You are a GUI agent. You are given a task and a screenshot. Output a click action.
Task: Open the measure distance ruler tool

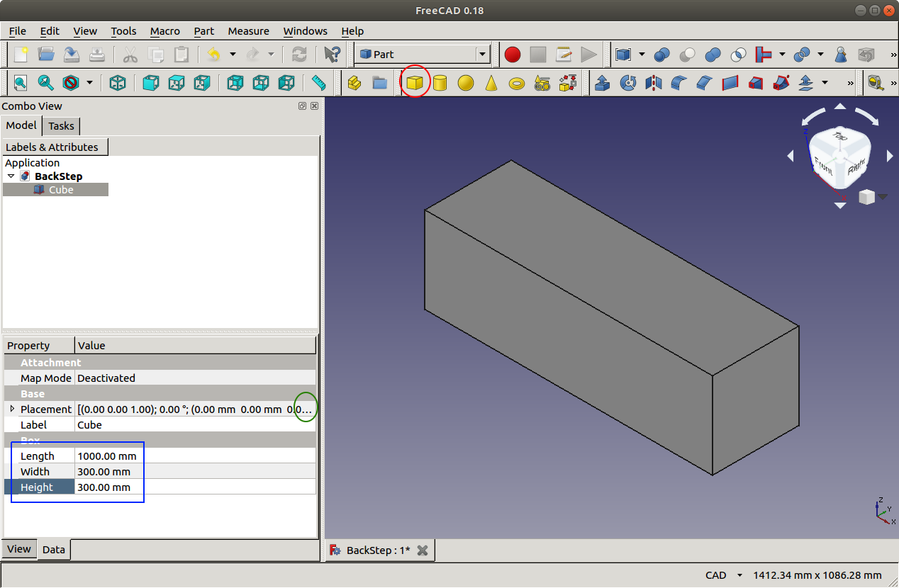coord(318,83)
